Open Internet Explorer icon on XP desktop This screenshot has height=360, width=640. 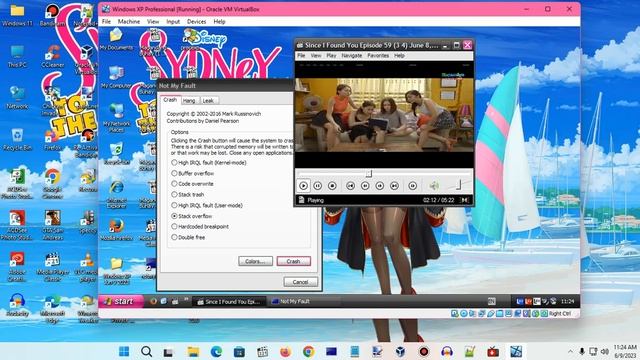pyautogui.click(x=116, y=194)
